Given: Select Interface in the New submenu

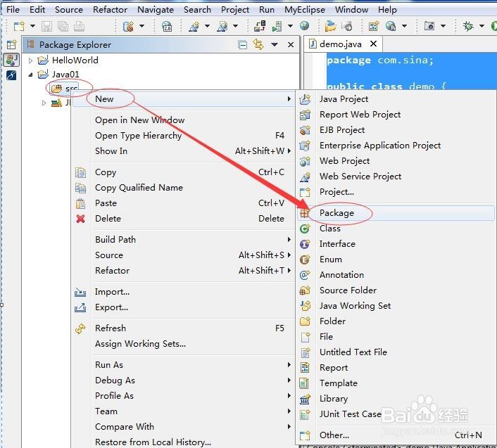Looking at the screenshot, I should click(x=396, y=244).
